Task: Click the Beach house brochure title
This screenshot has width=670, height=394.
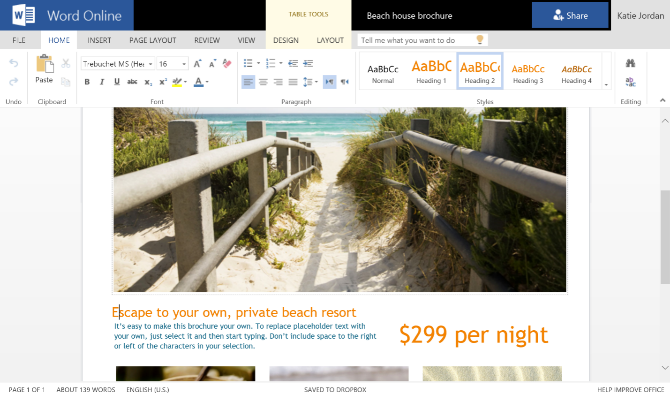Action: (409, 16)
